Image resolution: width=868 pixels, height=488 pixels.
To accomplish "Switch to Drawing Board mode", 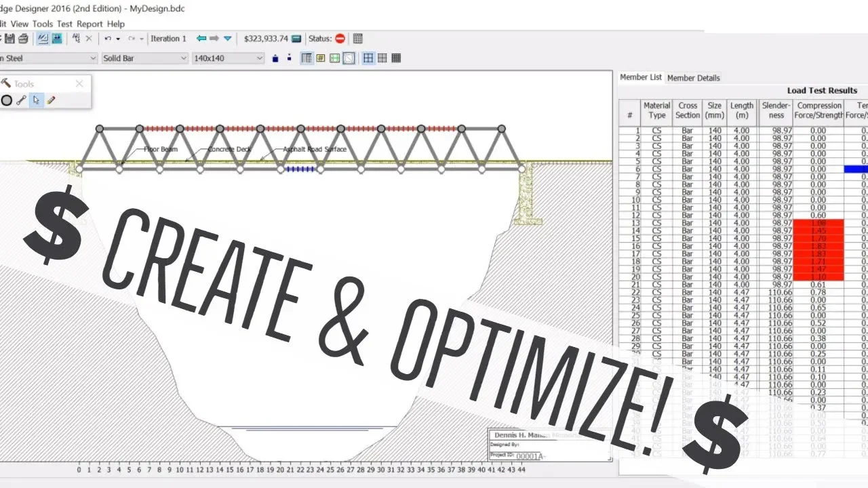I will point(43,39).
